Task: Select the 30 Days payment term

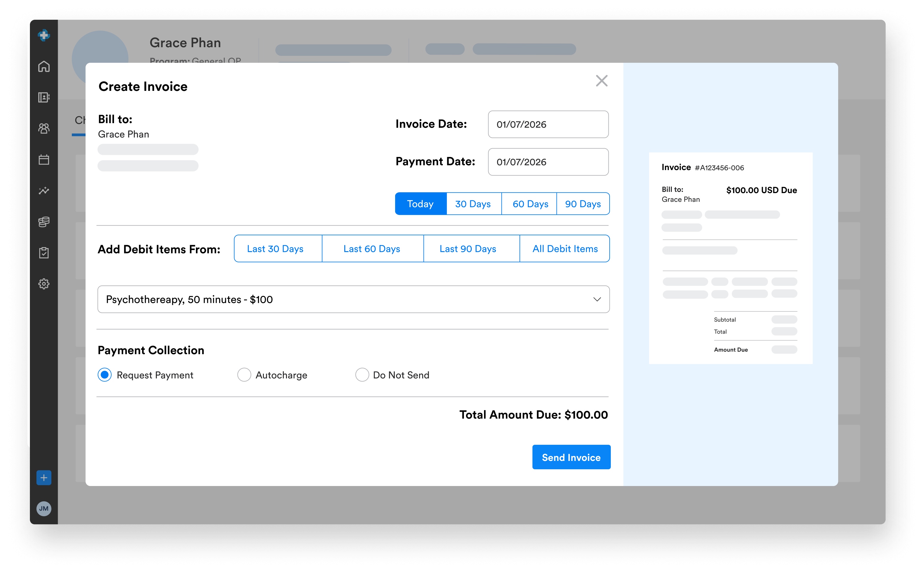Action: [473, 204]
